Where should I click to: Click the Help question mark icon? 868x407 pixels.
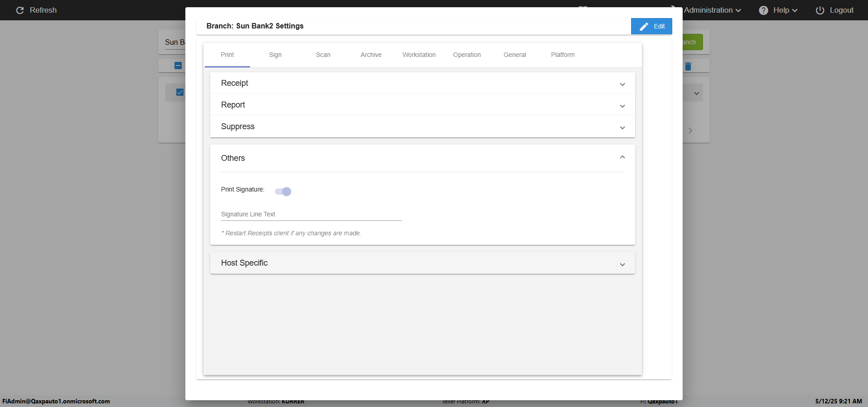tap(764, 10)
